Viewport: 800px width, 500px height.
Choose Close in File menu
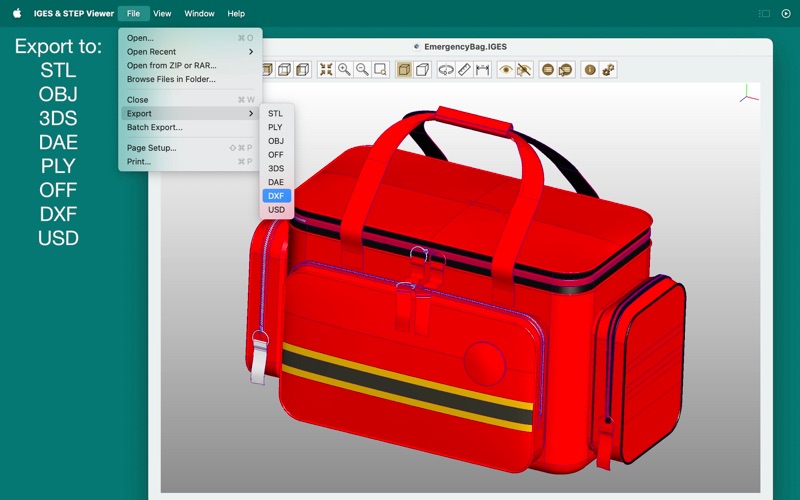(x=190, y=99)
